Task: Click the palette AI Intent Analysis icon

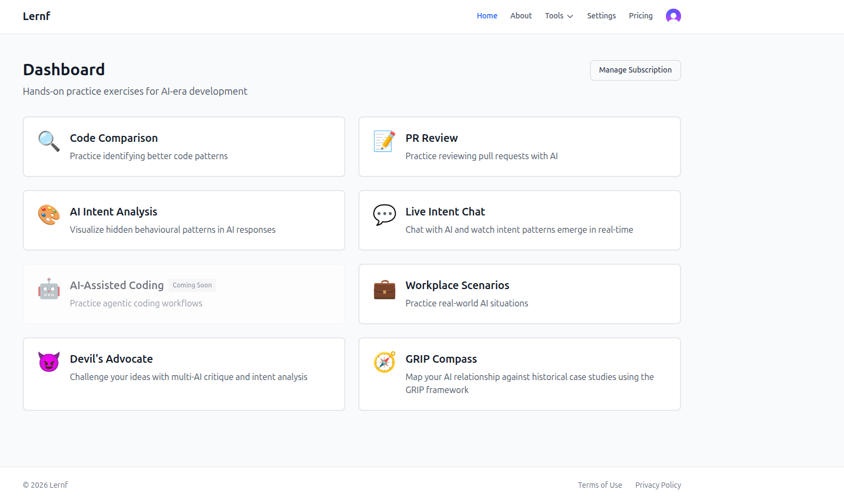Action: (x=49, y=215)
